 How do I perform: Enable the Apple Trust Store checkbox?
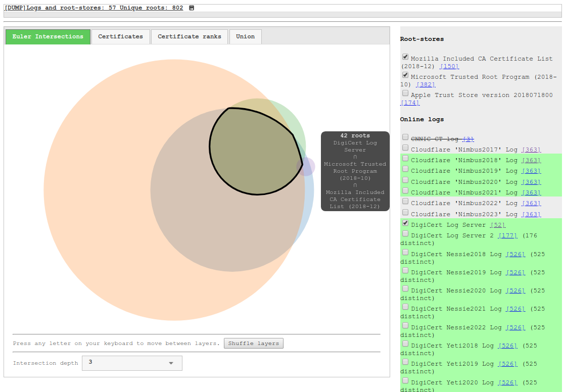pos(405,93)
